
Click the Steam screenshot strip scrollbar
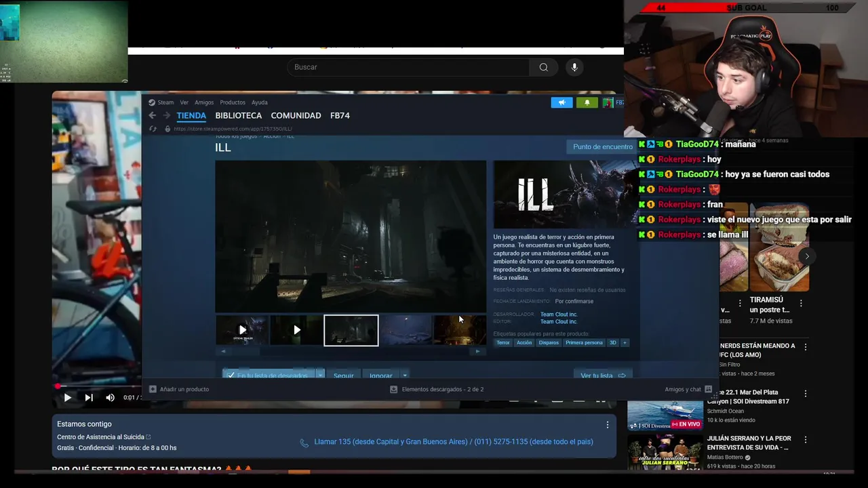pos(351,351)
